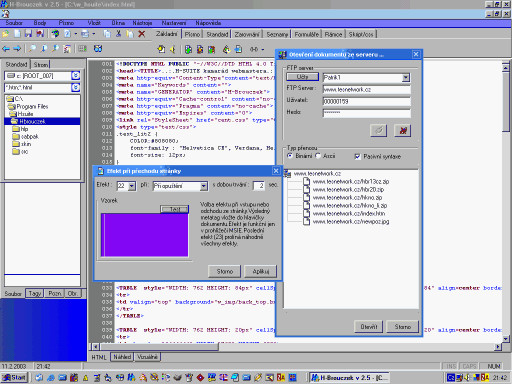The width and height of the screenshot is (512, 384).
Task: Click the blue left arrow icon
Action: [6, 49]
